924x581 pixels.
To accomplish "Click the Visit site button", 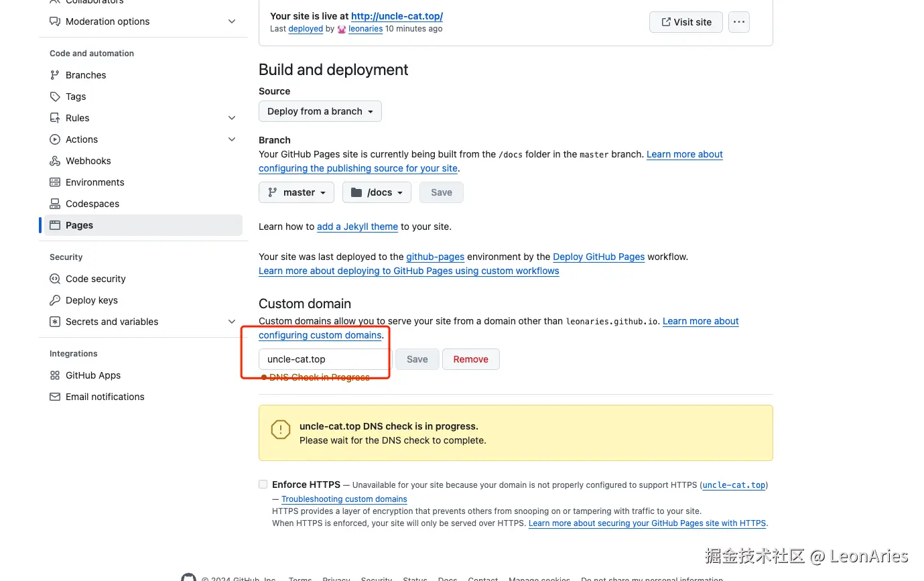I will pos(686,22).
